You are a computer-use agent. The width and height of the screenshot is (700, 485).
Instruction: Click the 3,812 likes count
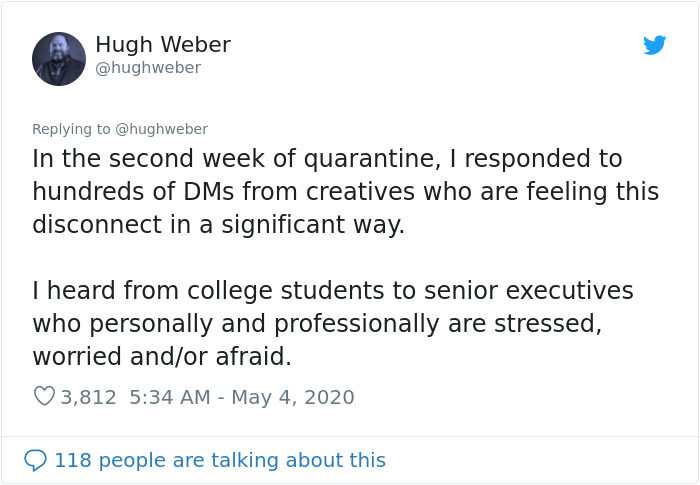pyautogui.click(x=88, y=397)
